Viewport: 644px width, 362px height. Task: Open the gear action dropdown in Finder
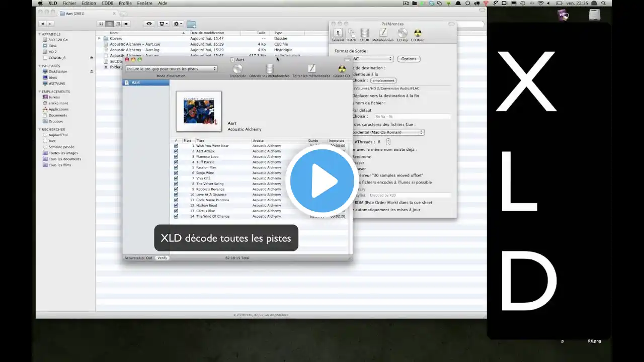pyautogui.click(x=178, y=24)
